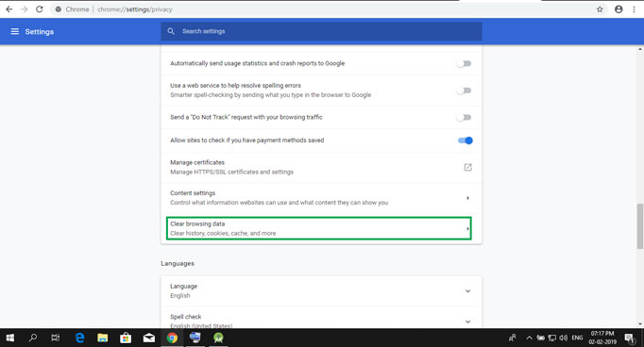Open the Content settings row arrow
This screenshot has width=644, height=347.
(467, 198)
